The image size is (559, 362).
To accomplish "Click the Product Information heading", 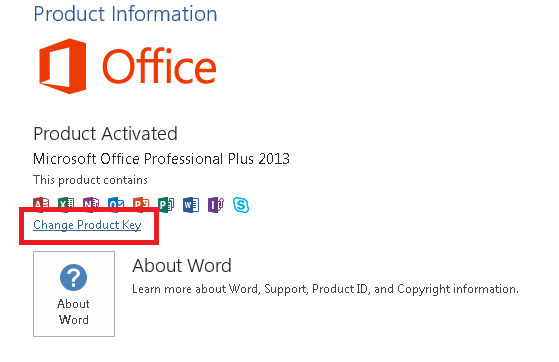I will (125, 14).
